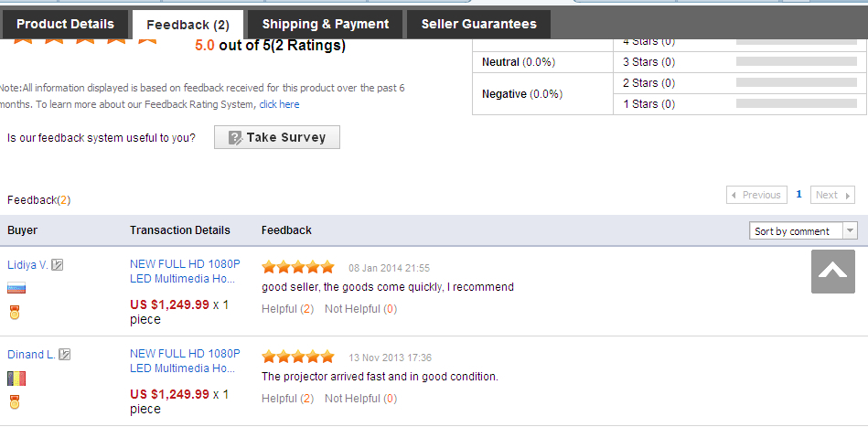Image resolution: width=868 pixels, height=427 pixels.
Task: Open buyer profile Dinand L.
Action: (x=30, y=355)
